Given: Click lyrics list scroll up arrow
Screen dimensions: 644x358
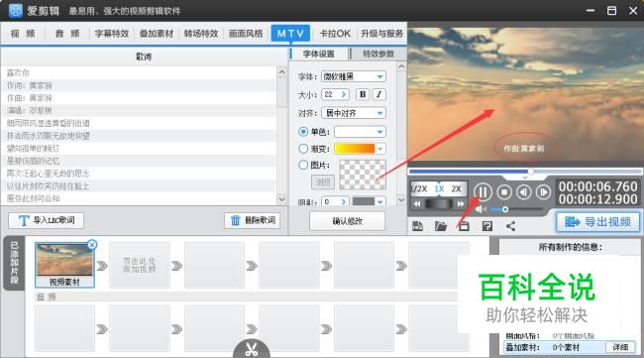Looking at the screenshot, I should click(281, 72).
